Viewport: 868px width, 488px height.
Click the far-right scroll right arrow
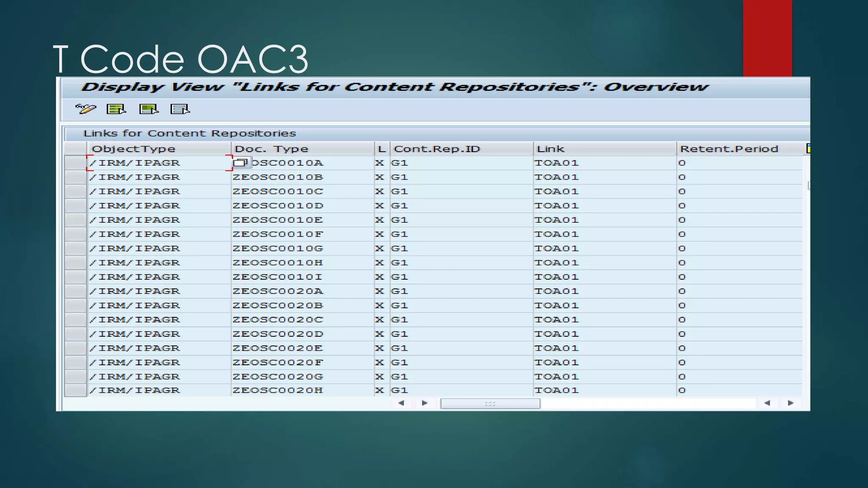[x=790, y=403]
